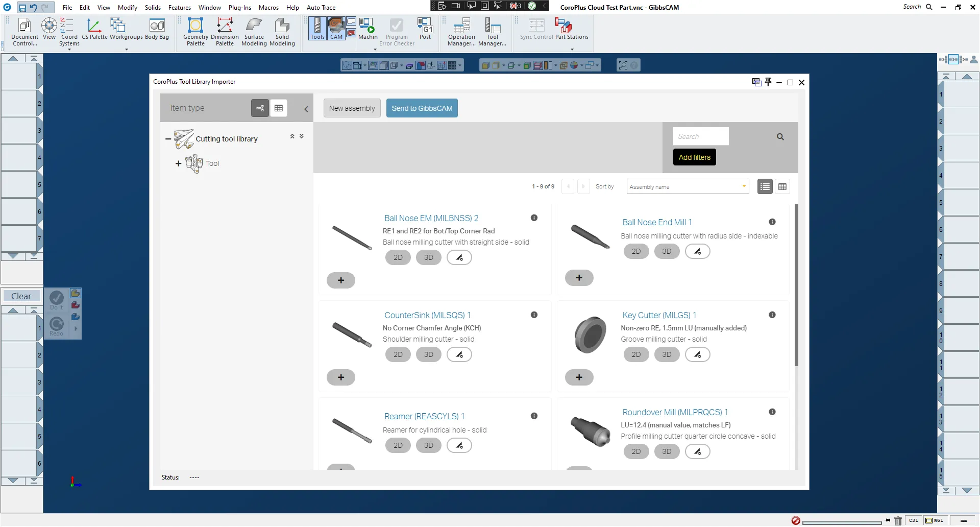This screenshot has width=980, height=527.
Task: Switch results to list view
Action: pos(765,187)
